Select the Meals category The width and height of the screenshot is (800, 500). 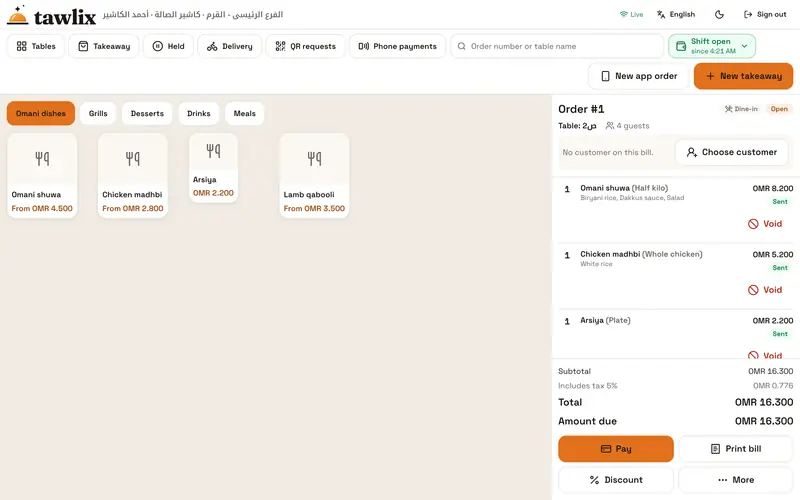click(244, 113)
